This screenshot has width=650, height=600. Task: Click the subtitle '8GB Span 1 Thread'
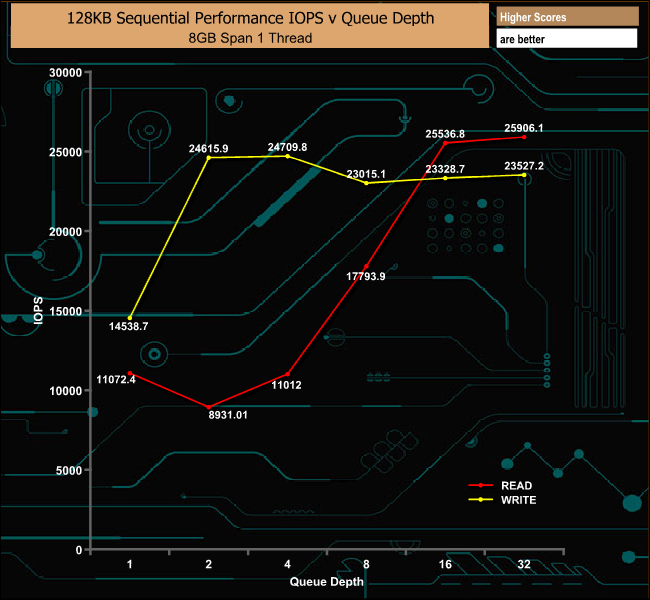coord(250,38)
